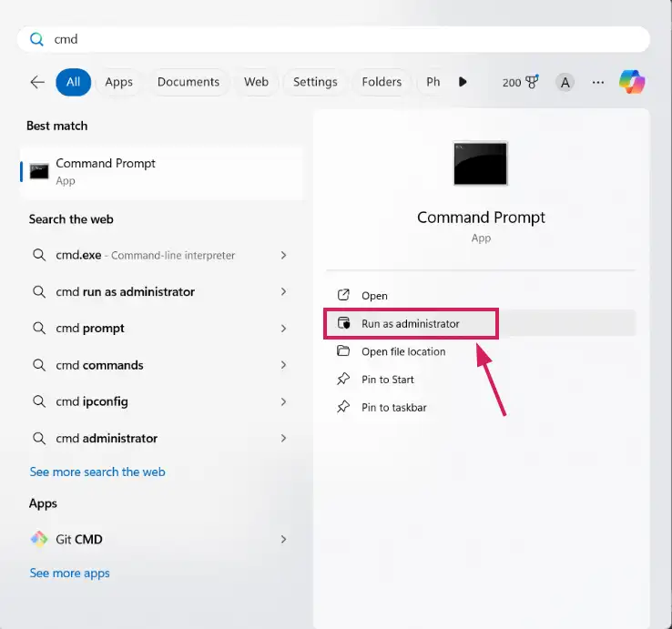Click the large Command Prompt preview icon

pyautogui.click(x=481, y=163)
